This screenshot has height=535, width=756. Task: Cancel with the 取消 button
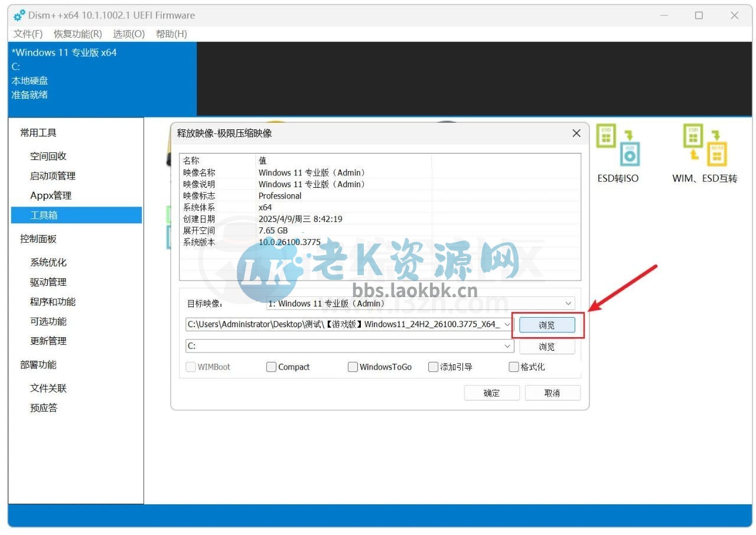click(552, 393)
